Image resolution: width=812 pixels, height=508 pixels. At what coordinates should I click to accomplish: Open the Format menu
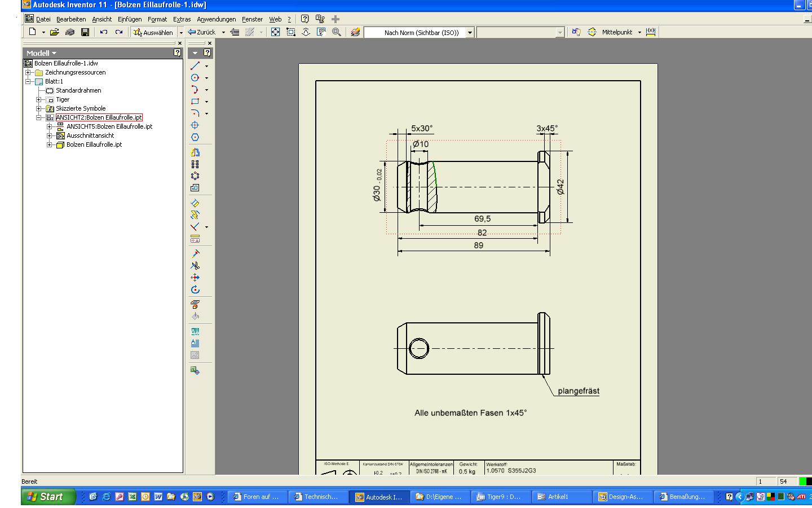pyautogui.click(x=157, y=19)
